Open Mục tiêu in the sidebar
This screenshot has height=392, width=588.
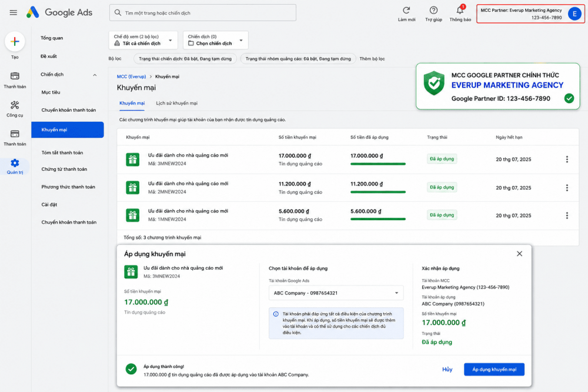(x=51, y=92)
